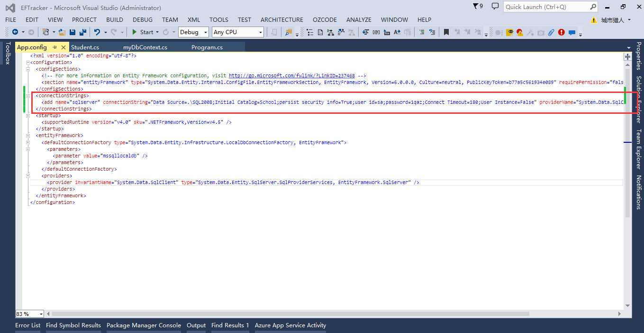The width and height of the screenshot is (644, 333).
Task: Collapse the root configuration XML node
Action: tap(28, 63)
